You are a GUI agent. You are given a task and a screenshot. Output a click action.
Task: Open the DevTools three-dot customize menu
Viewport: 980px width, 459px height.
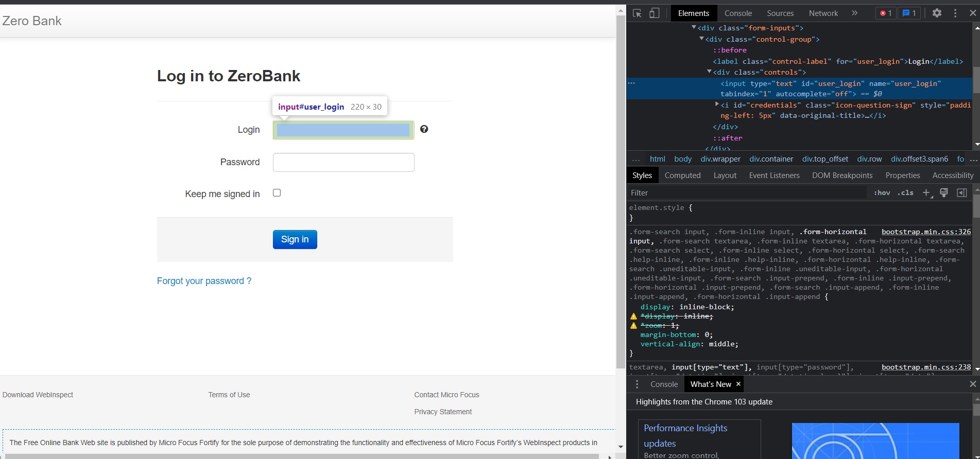(x=955, y=13)
